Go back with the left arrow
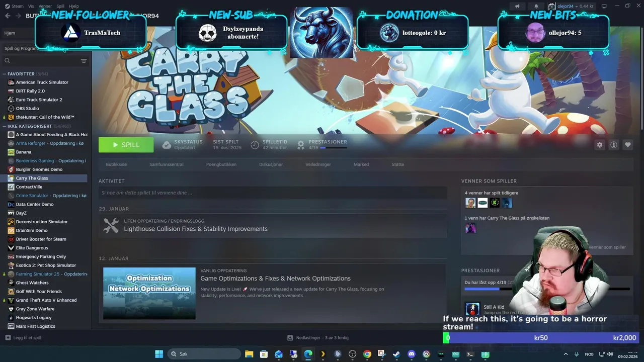644x362 pixels. (x=8, y=16)
